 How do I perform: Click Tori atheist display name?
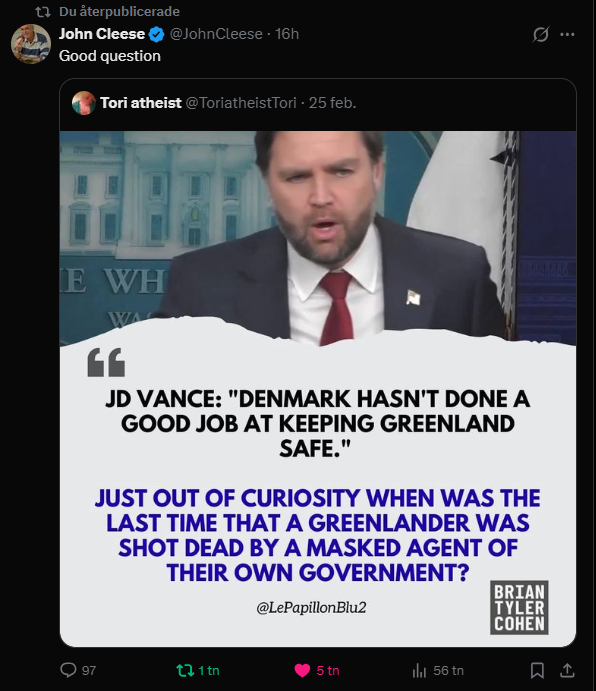click(141, 103)
